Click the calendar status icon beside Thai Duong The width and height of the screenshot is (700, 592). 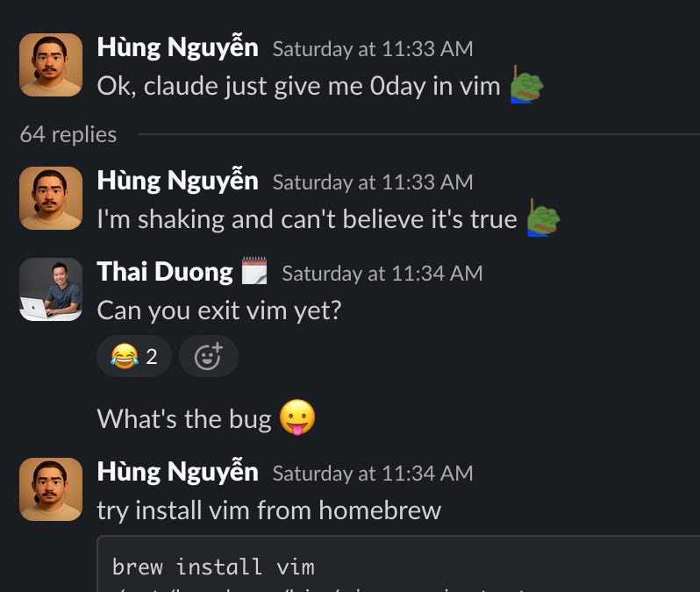coord(254,271)
